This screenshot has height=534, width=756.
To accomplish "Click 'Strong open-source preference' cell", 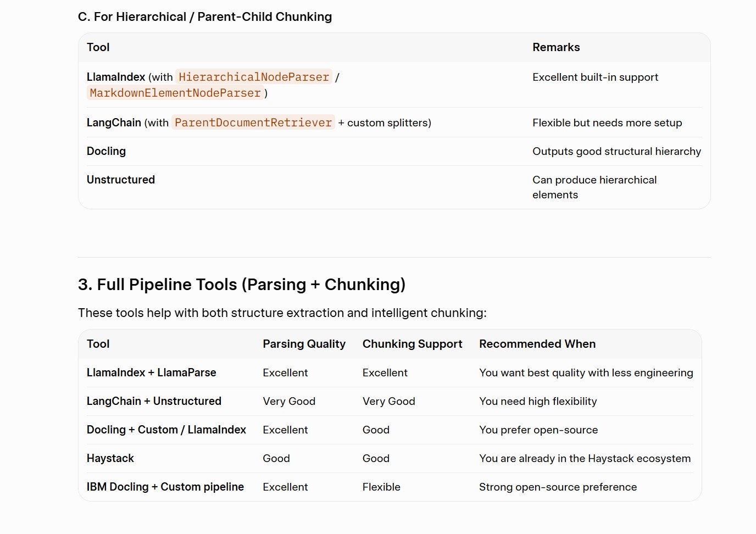I will 558,487.
